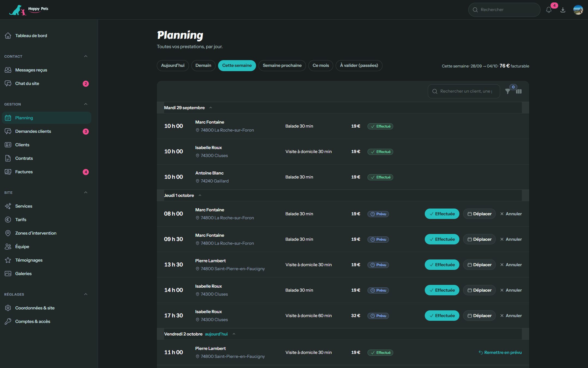Click the download icon in header
This screenshot has height=368, width=588.
point(563,10)
